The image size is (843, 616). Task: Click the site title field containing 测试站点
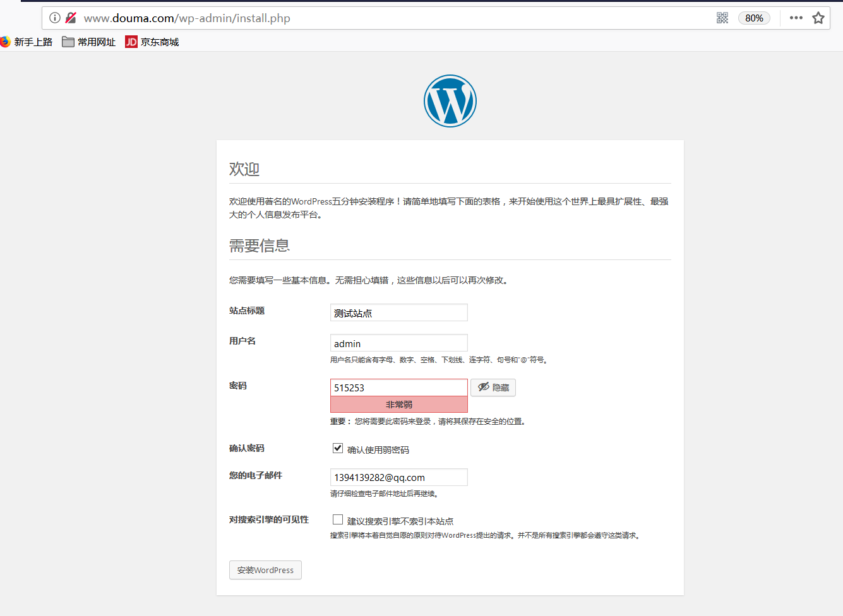coord(399,312)
